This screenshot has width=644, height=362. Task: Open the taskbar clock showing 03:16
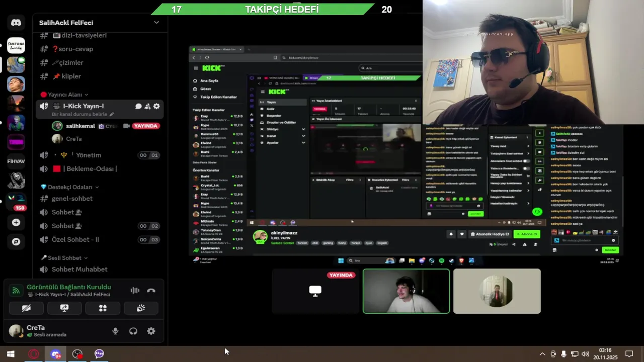[x=605, y=353]
